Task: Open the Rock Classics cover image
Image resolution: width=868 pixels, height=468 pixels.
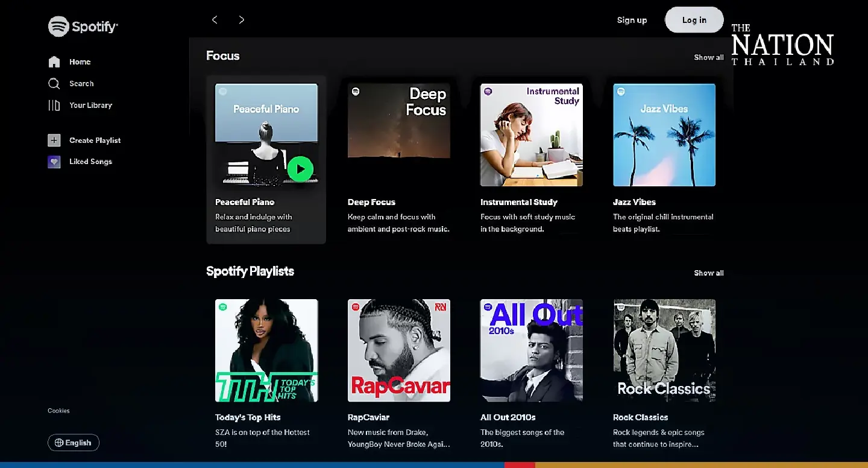Action: 664,350
